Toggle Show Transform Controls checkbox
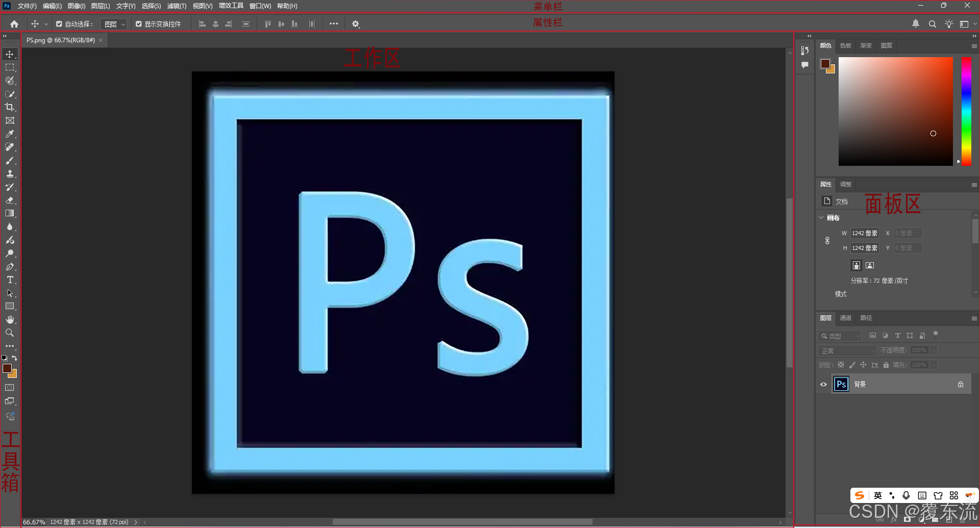980x528 pixels. click(x=139, y=24)
